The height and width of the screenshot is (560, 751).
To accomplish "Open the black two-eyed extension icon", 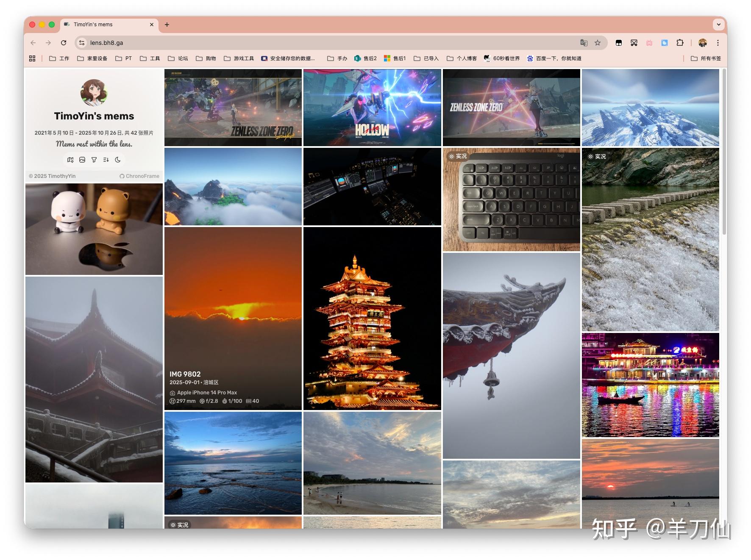I will [619, 43].
